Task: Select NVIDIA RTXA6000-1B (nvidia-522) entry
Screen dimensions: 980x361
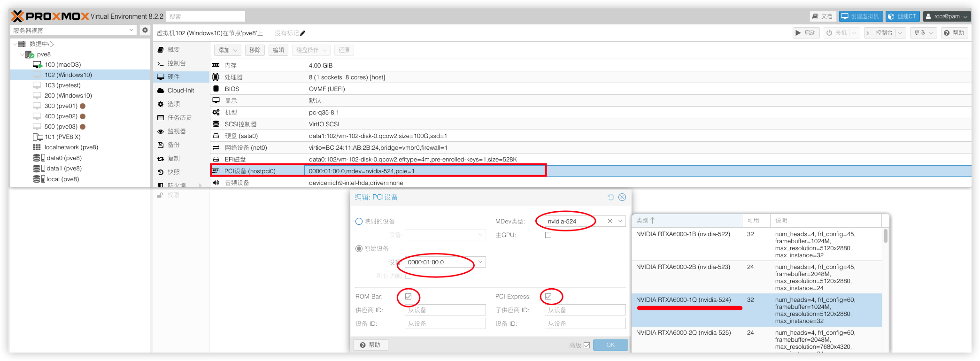Action: click(756, 245)
